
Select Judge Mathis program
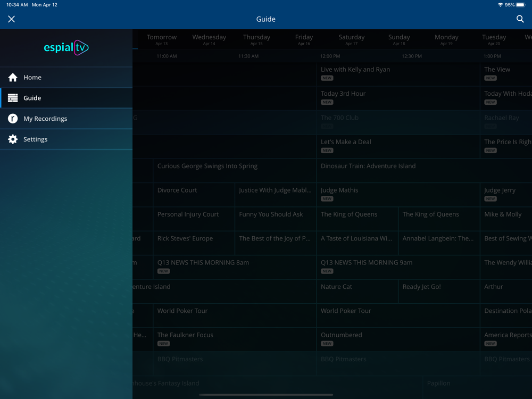pyautogui.click(x=398, y=195)
